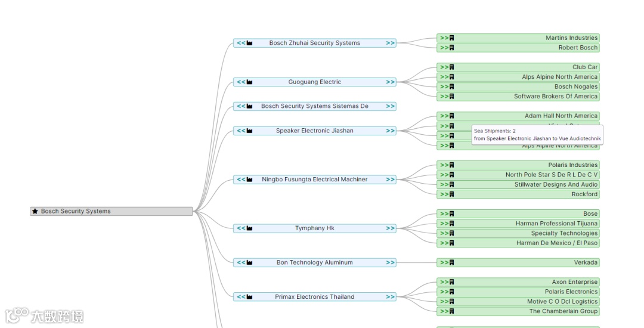This screenshot has height=328, width=644.
Task: Click the factory icon on Tymphany Hk node
Action: [249, 228]
